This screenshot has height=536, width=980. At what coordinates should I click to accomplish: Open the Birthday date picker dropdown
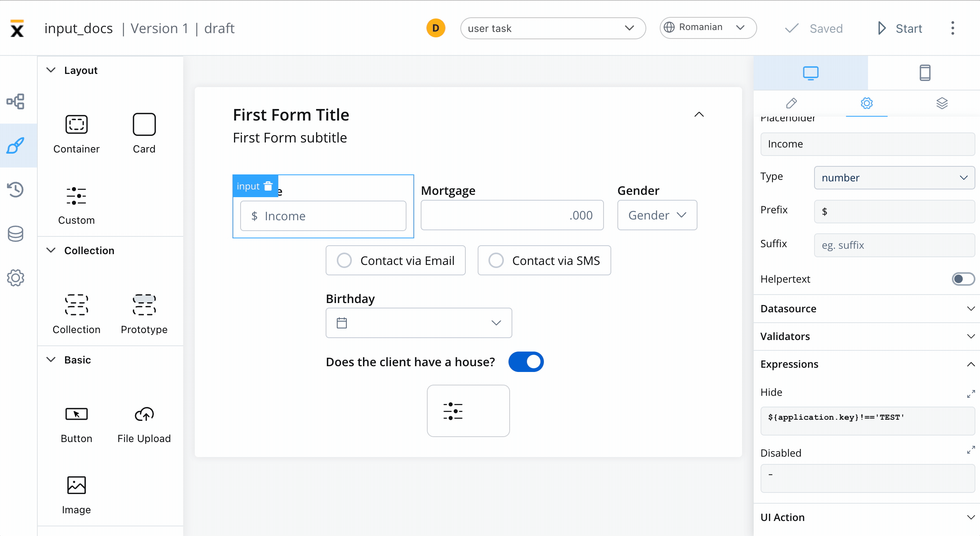pos(419,323)
